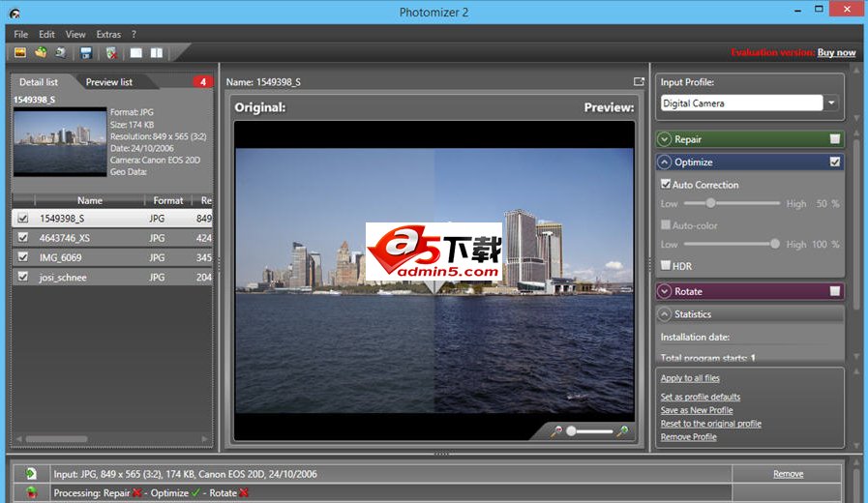Click the import from camera/scanner icon
Screen dimensions: 868x503
(60, 52)
